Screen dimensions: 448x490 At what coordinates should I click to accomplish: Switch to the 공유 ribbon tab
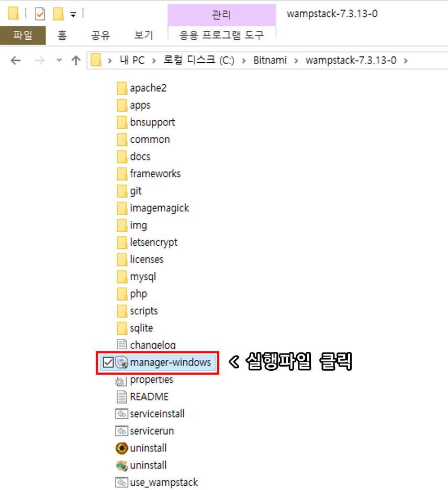pyautogui.click(x=100, y=36)
